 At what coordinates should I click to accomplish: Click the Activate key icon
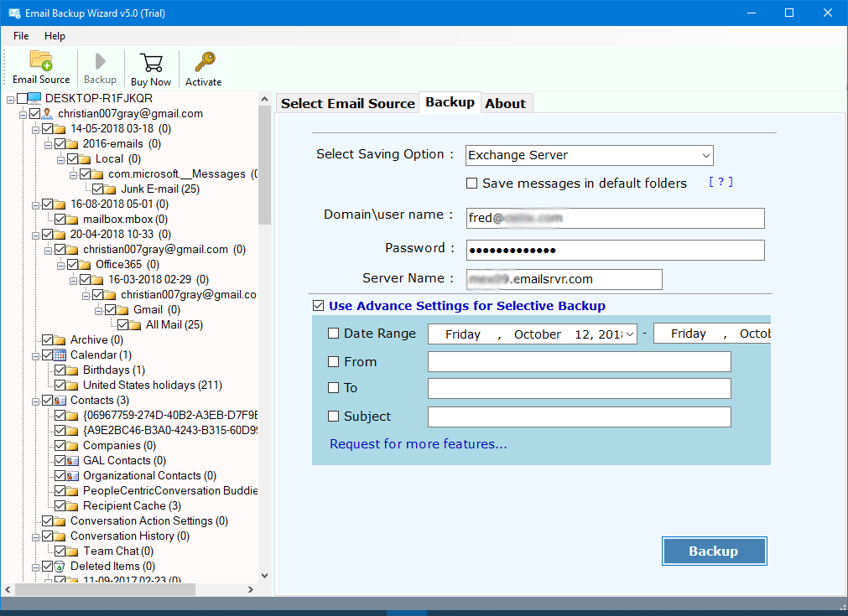click(x=205, y=62)
